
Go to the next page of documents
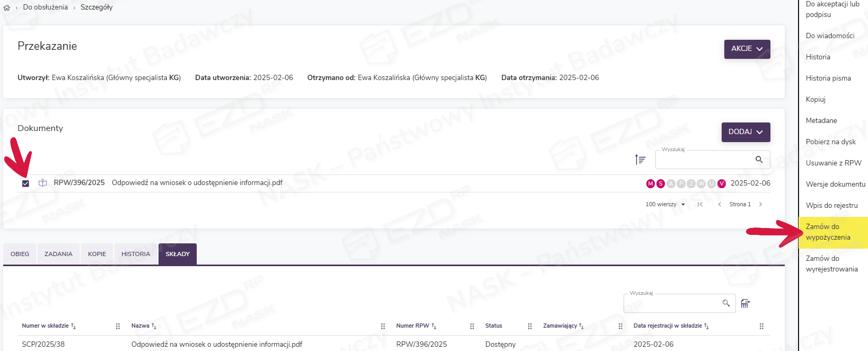760,205
